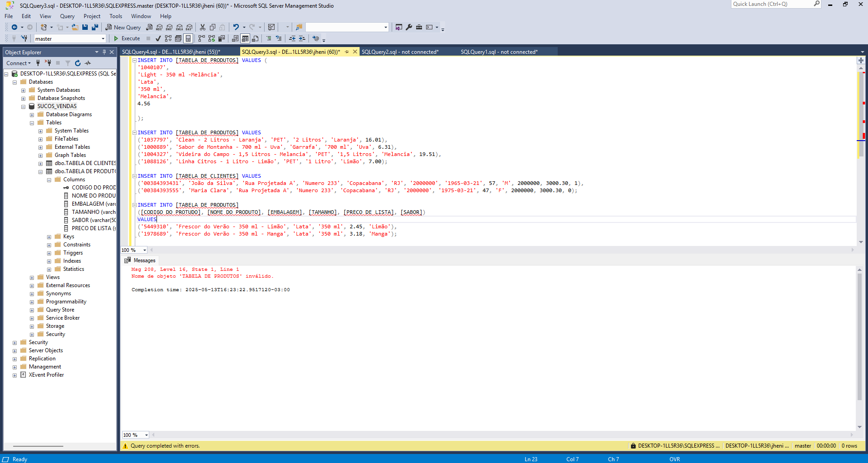Close the SQLQuery3.sql tab
The height and width of the screenshot is (463, 868).
click(x=355, y=52)
